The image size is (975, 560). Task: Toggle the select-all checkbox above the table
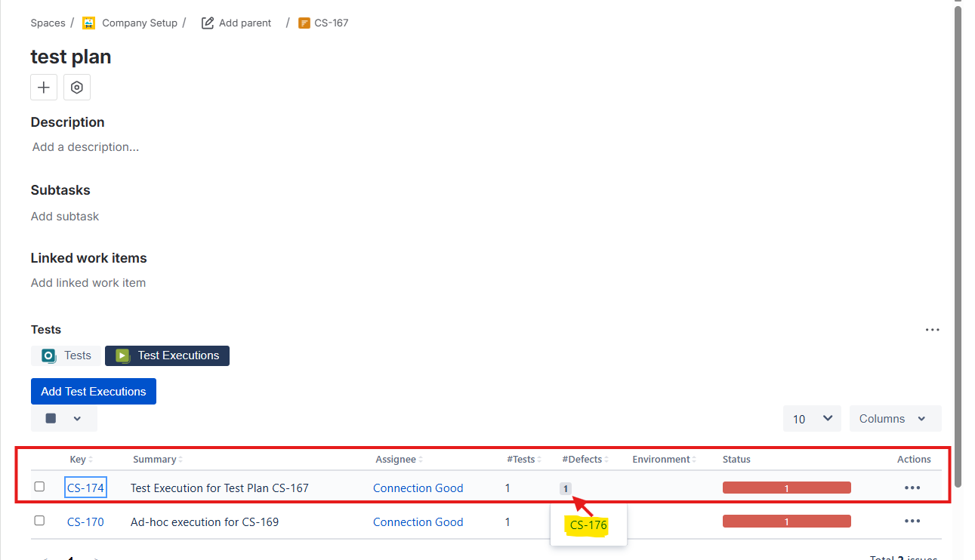click(51, 418)
